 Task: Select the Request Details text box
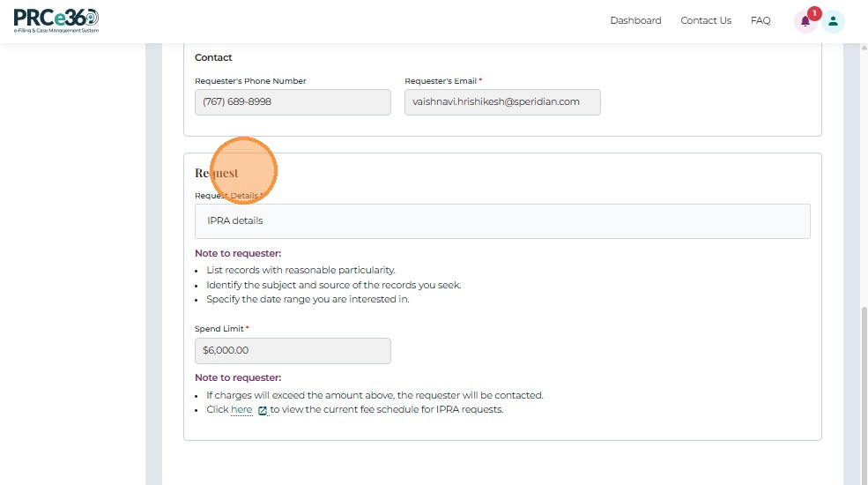(502, 220)
